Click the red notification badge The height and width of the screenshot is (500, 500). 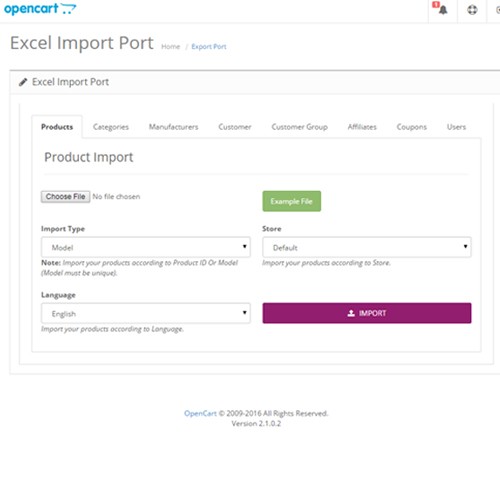[x=436, y=5]
